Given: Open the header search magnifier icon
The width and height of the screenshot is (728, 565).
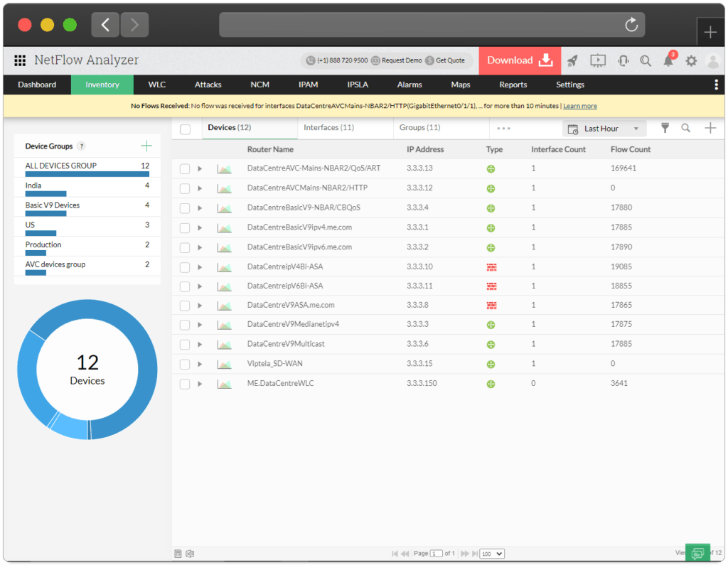Looking at the screenshot, I should 646,61.
